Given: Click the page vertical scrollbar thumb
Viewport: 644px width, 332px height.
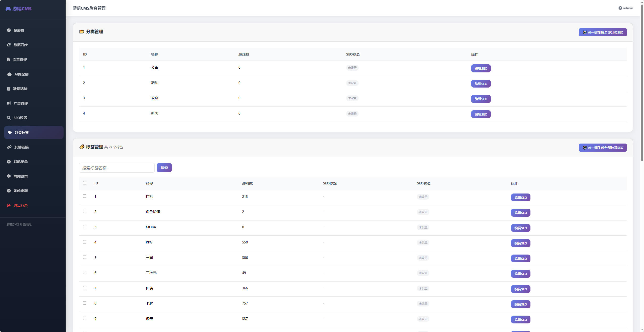Looking at the screenshot, I should tap(642, 82).
